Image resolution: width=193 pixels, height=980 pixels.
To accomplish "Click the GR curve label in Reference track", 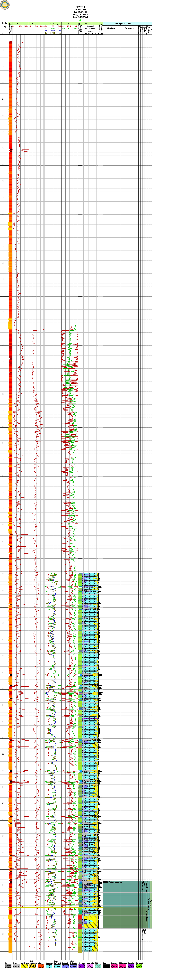I will (x=20, y=26).
